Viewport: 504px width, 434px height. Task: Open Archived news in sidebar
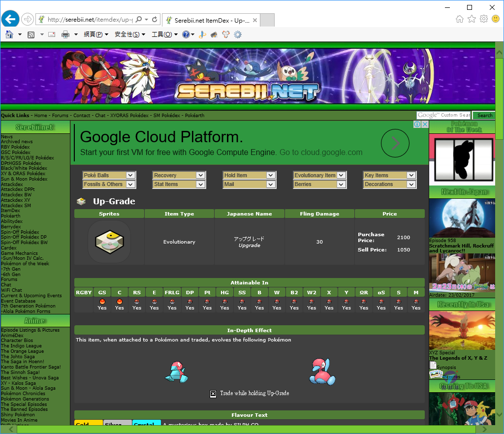click(17, 142)
